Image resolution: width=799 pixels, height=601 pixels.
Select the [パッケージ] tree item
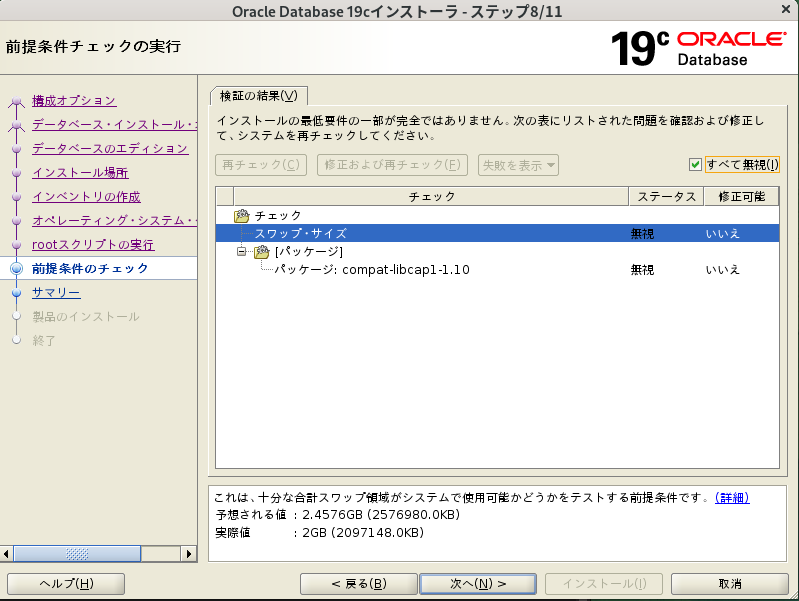pyautogui.click(x=309, y=251)
